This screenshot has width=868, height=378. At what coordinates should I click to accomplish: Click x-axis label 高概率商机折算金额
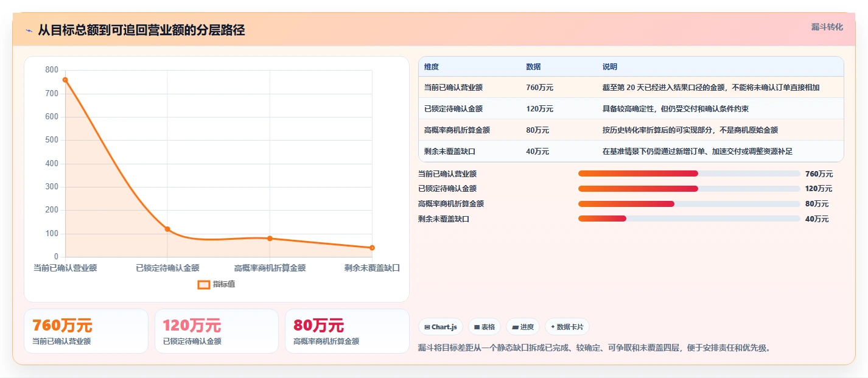point(270,268)
